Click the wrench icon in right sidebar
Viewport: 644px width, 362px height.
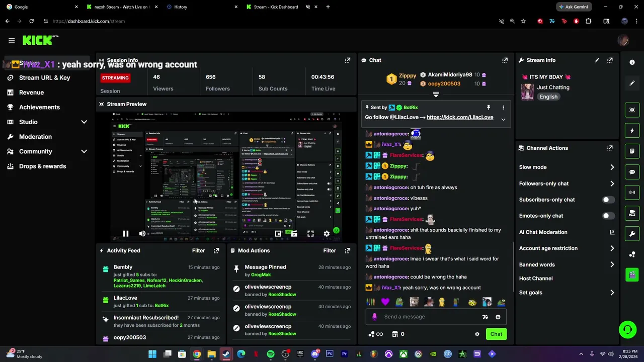[632, 234]
